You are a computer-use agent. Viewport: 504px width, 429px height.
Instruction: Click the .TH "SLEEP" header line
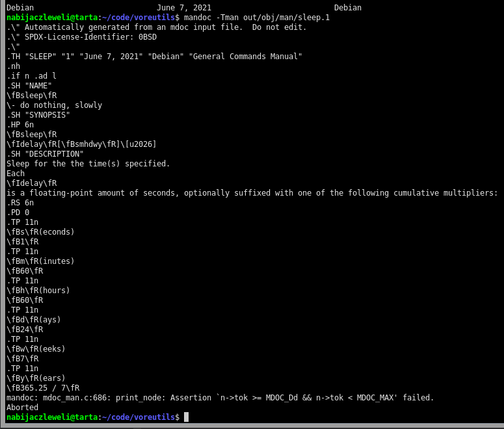pyautogui.click(x=154, y=57)
